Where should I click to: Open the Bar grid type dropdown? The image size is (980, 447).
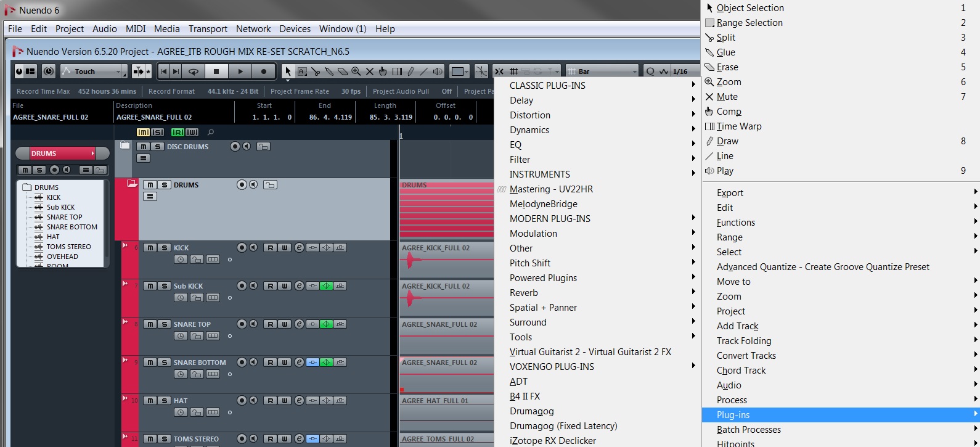point(602,72)
